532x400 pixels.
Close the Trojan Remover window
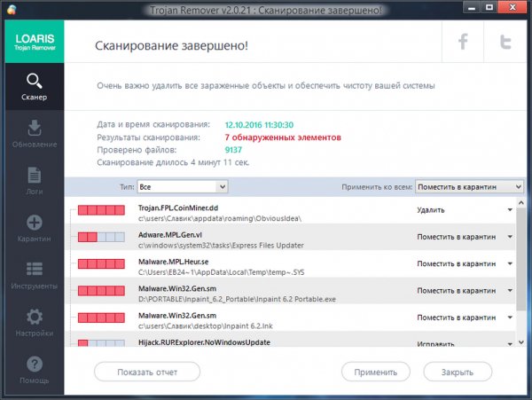pos(512,7)
